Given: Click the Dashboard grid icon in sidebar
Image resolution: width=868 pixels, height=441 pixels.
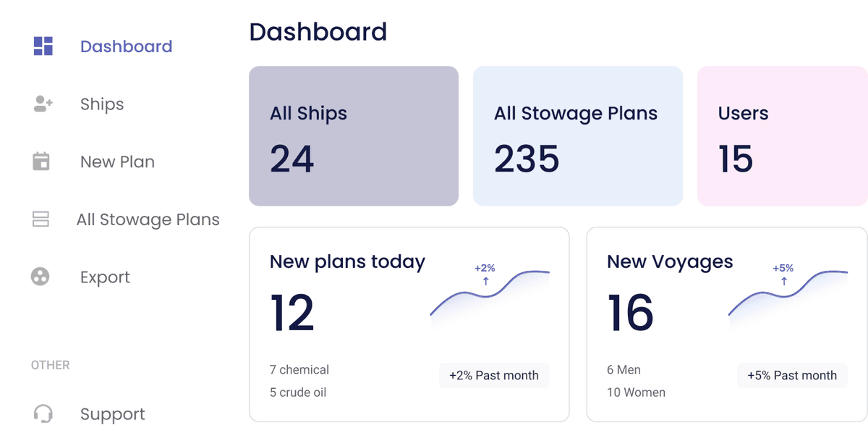Looking at the screenshot, I should click(x=43, y=45).
